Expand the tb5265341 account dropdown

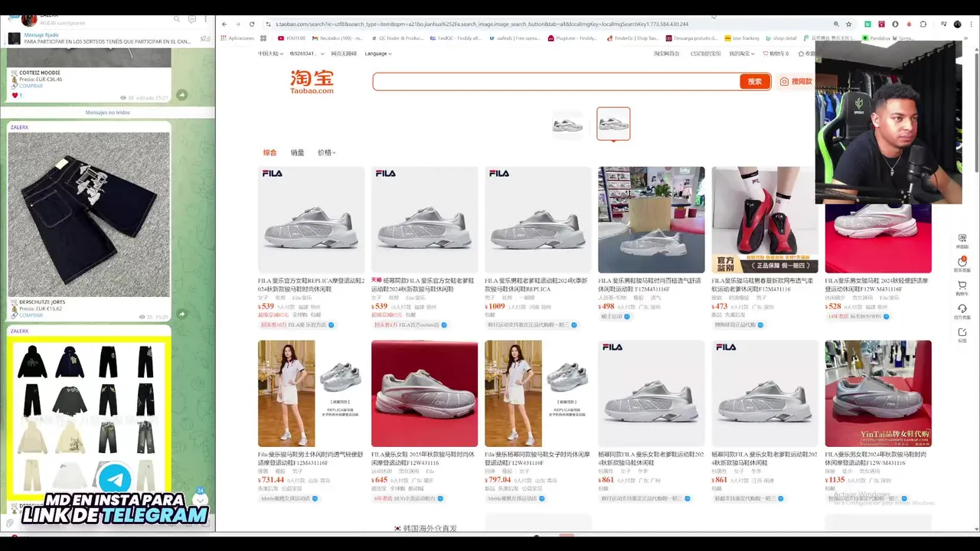pyautogui.click(x=306, y=54)
